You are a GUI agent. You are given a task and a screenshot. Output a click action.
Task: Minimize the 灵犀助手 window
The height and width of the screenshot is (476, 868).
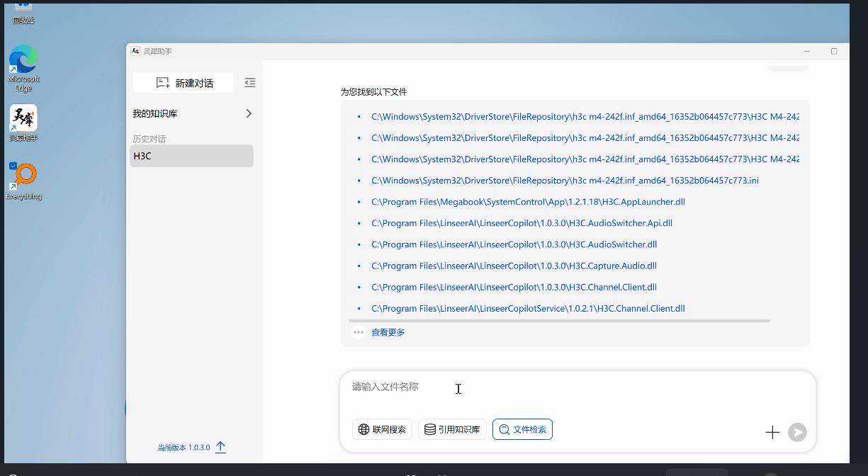[x=807, y=51]
